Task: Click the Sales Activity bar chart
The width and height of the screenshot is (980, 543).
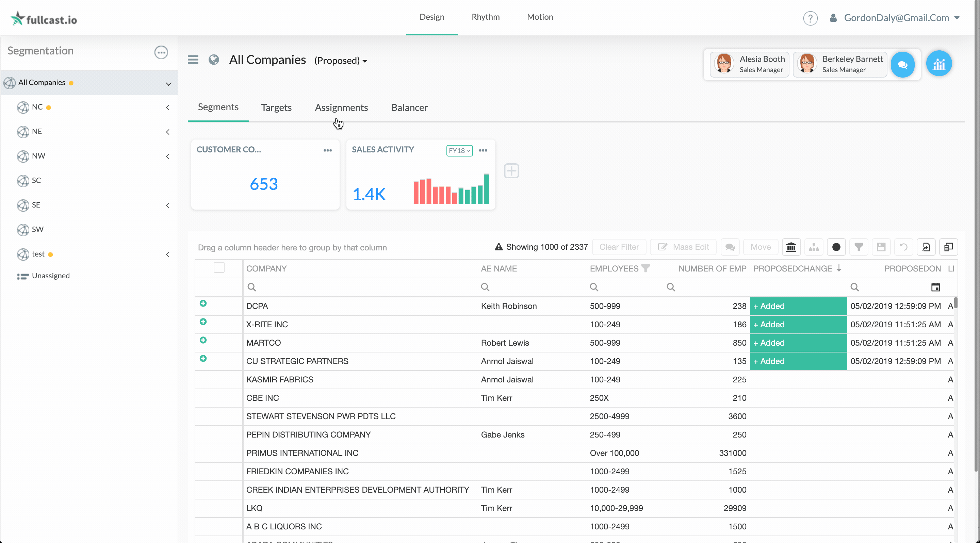Action: pos(451,189)
